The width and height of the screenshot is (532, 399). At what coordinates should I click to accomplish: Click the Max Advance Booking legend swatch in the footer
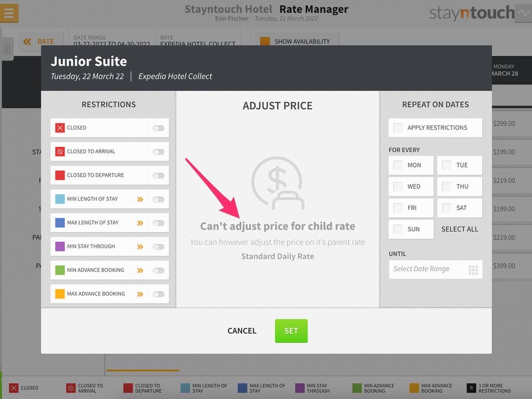tap(414, 388)
